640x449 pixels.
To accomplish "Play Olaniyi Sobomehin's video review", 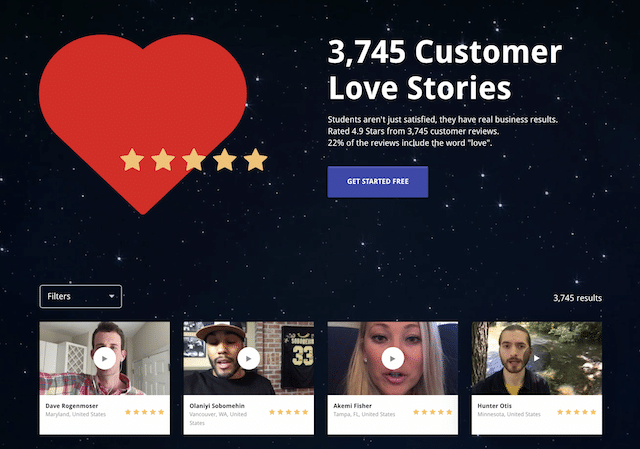I will (249, 358).
